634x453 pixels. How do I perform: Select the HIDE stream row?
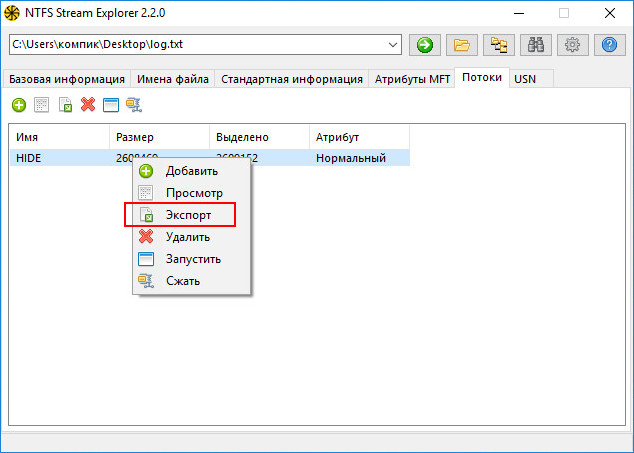(x=210, y=158)
